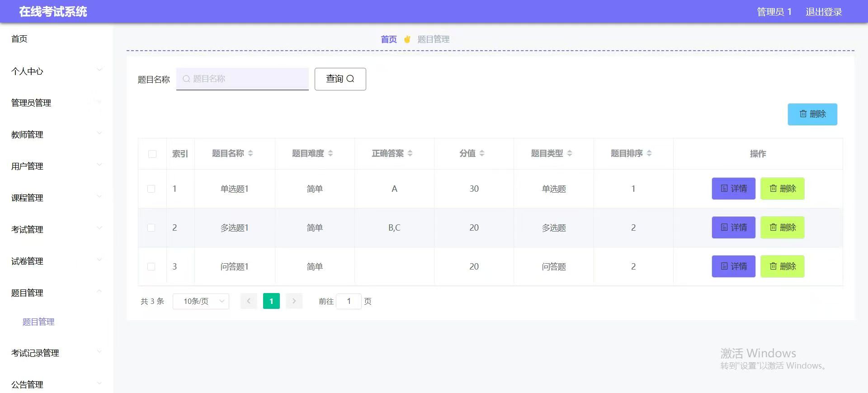
Task: Go to the previous page arrow
Action: click(249, 301)
